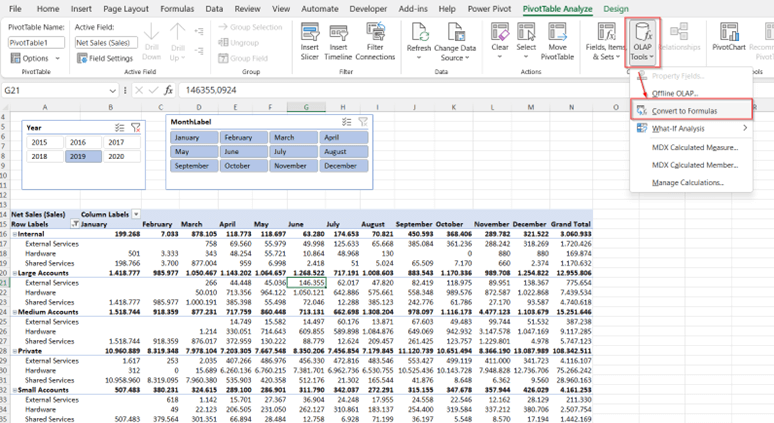This screenshot has width=774, height=423.
Task: Click formula bar confirm checkmark icon
Action: click(x=154, y=90)
